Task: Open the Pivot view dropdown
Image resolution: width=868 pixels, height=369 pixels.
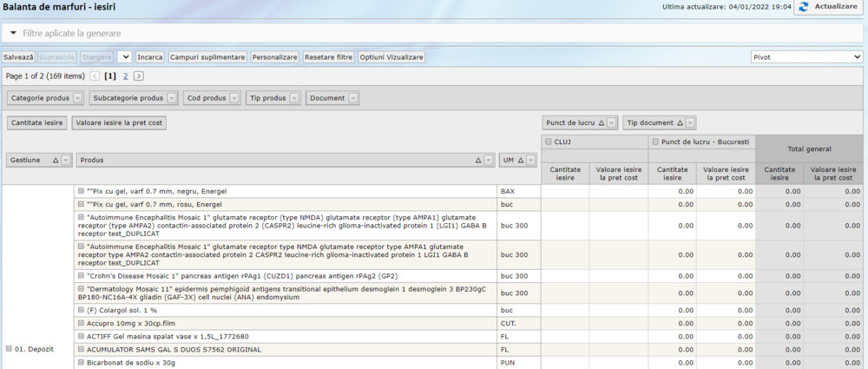Action: point(806,56)
